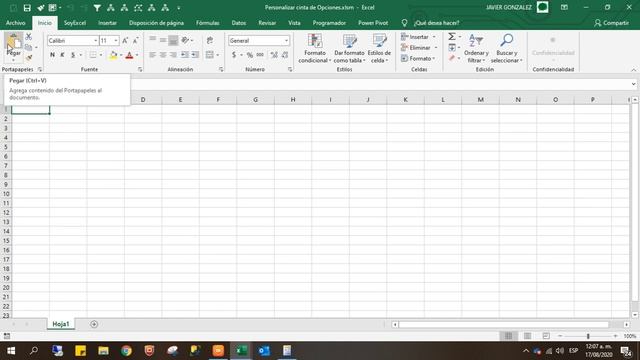Open the font name Calibri dropdown
This screenshot has width=640, height=360.
click(x=96, y=41)
